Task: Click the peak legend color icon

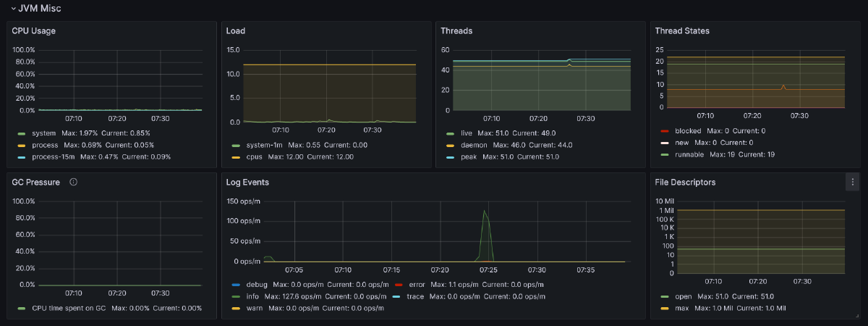Action: 450,156
